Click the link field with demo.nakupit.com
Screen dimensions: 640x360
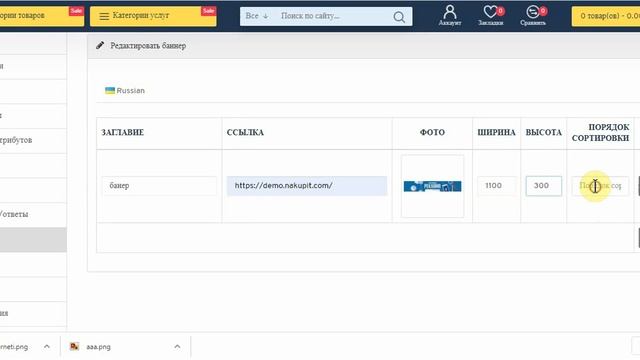pyautogui.click(x=307, y=186)
